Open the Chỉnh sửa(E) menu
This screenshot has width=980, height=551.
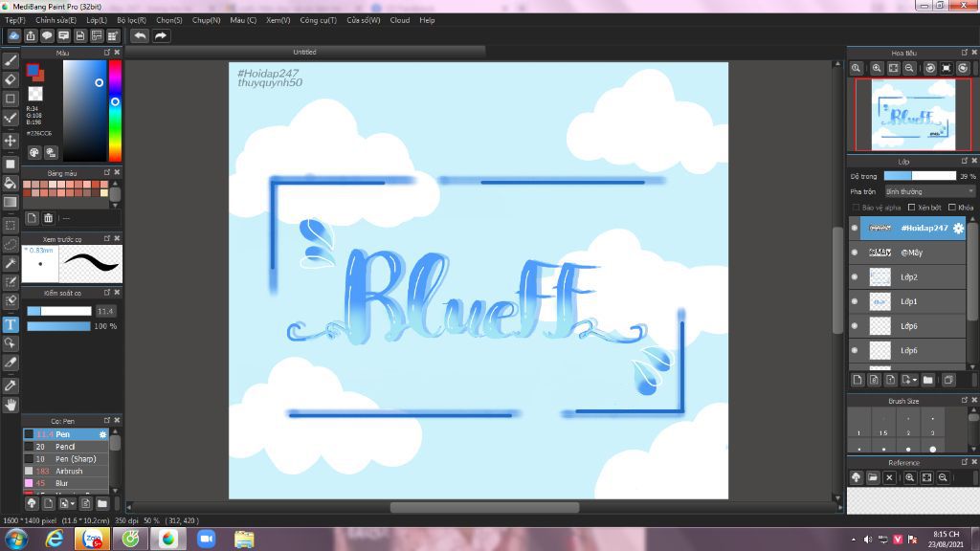click(x=56, y=20)
